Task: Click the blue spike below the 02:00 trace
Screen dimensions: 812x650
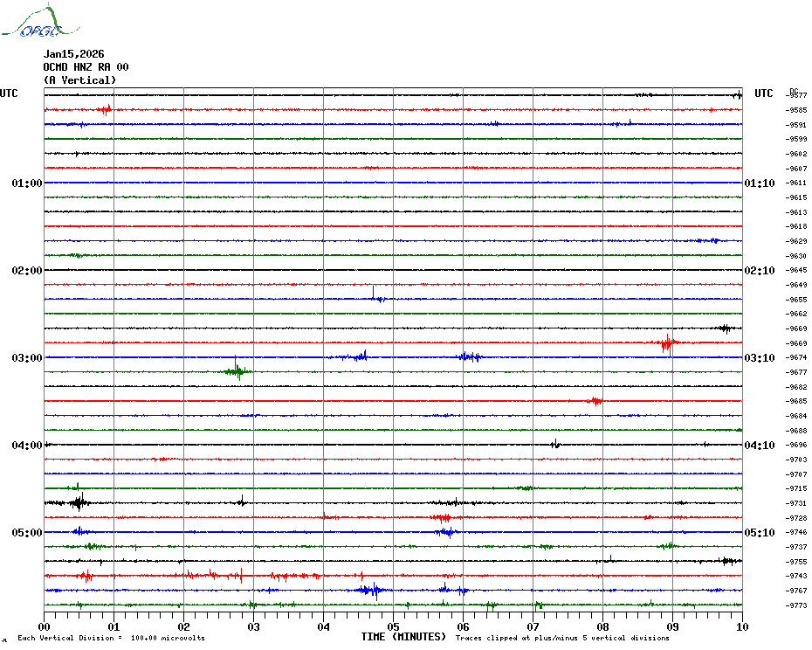Action: pyautogui.click(x=374, y=294)
